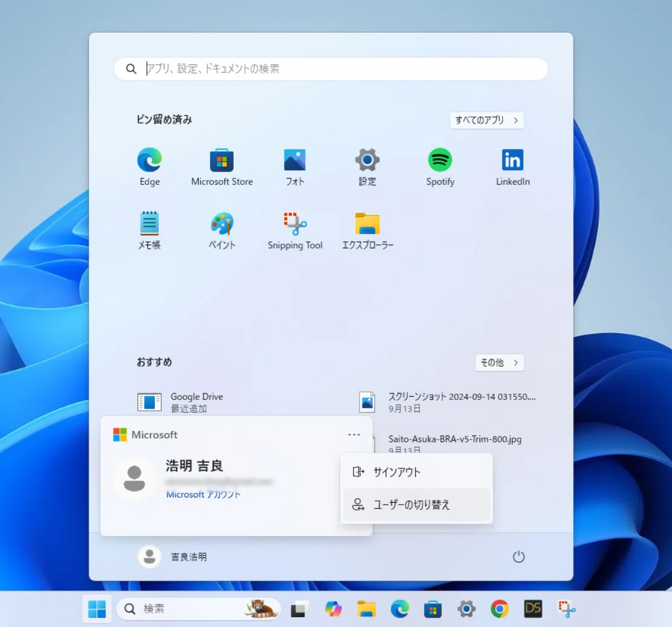The width and height of the screenshot is (672, 627).
Task: Open the フォト pinned app
Action: point(295,167)
